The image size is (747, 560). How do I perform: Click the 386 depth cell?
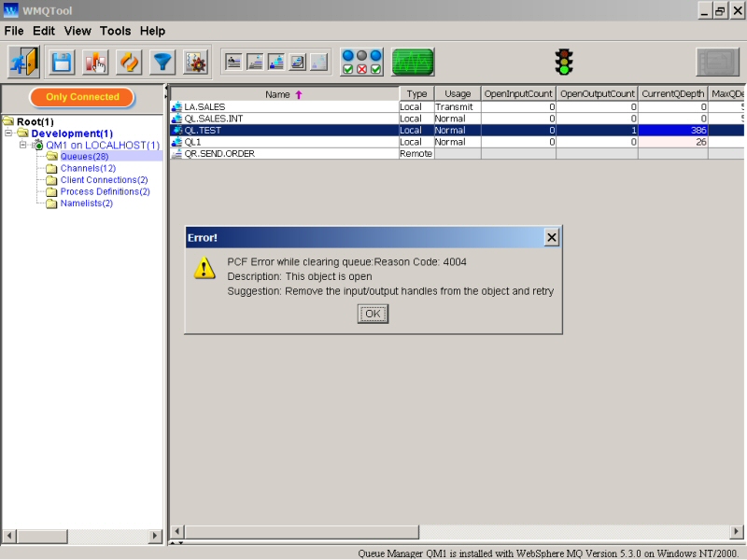coord(672,130)
